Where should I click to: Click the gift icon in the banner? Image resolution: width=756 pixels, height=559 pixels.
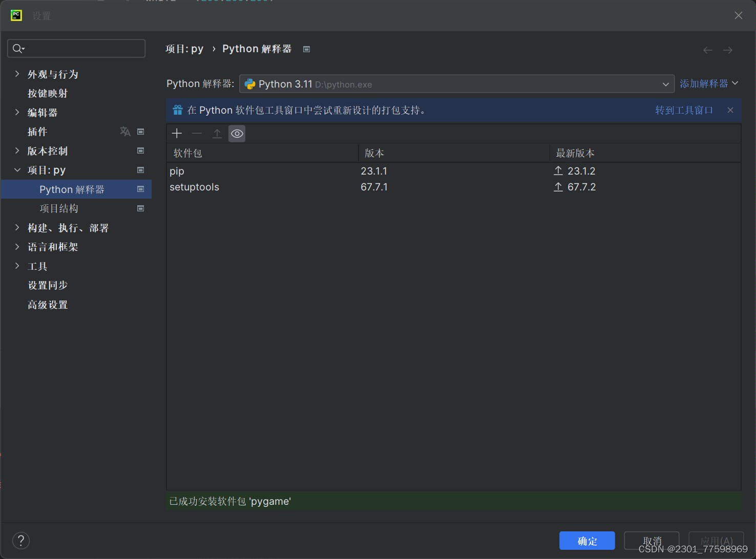[178, 110]
